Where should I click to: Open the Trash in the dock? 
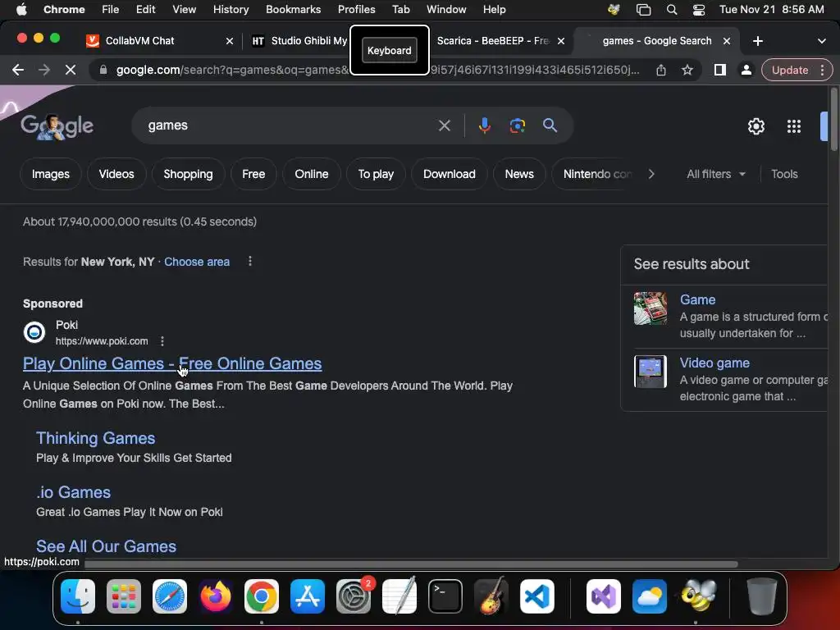762,596
